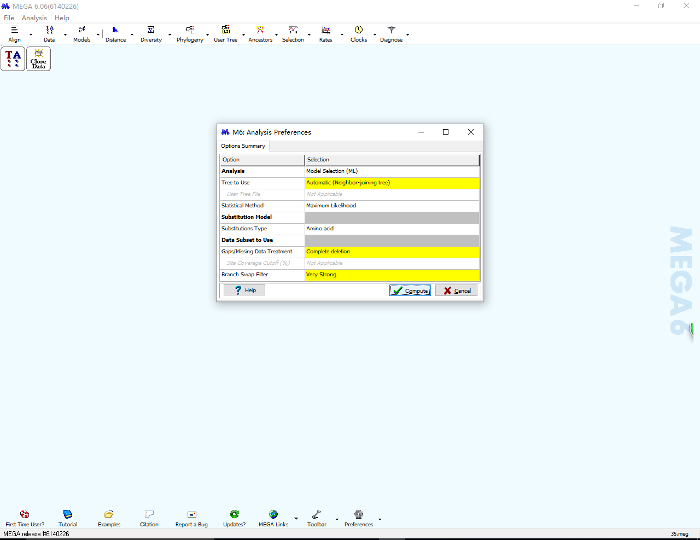Screen dimensions: 700x540
Task: Click the Close Data icon
Action: coord(39,59)
